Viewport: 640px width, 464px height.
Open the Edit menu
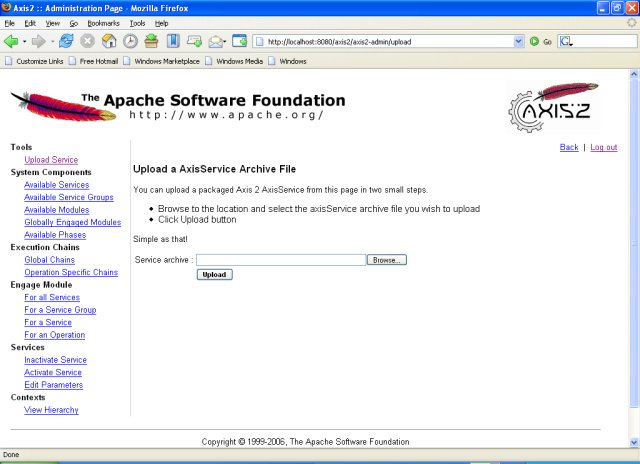point(30,23)
